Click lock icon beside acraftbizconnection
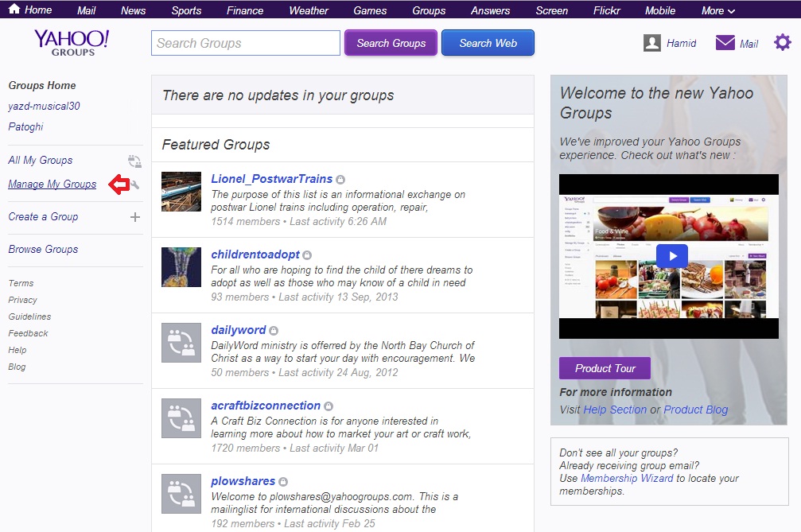The image size is (801, 532). pos(329,406)
